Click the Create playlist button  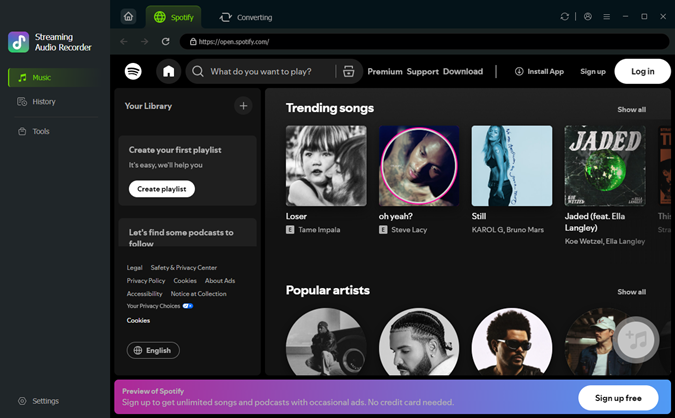pos(162,189)
